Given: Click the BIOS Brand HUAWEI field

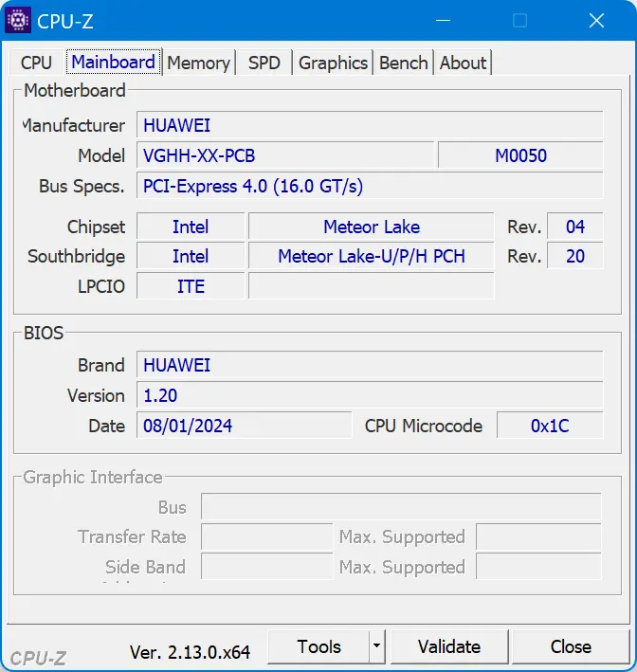Looking at the screenshot, I should point(370,365).
